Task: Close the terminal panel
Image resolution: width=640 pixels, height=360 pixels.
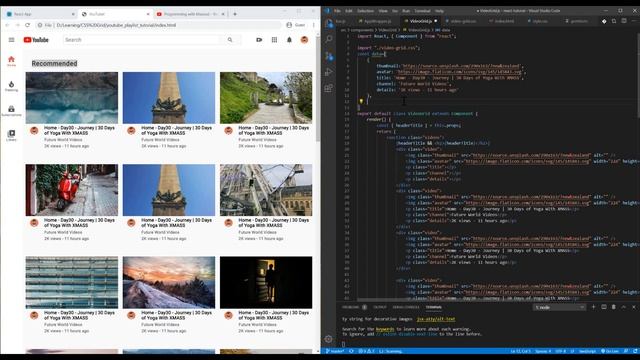Action: pos(634,307)
